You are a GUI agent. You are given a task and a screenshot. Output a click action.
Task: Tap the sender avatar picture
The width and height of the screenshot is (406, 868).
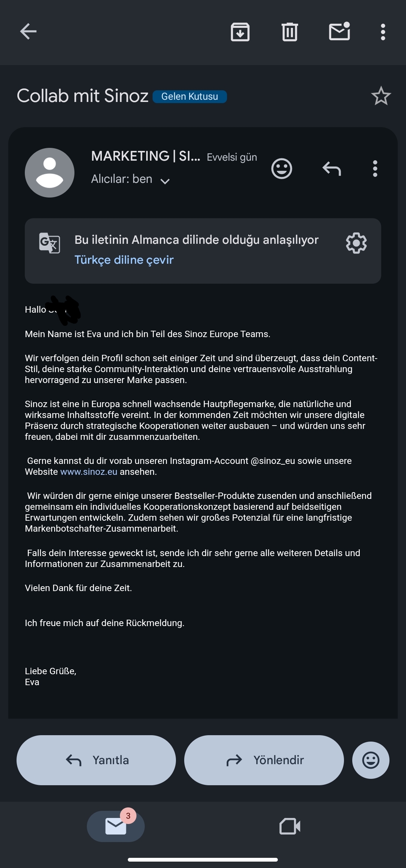tap(50, 173)
